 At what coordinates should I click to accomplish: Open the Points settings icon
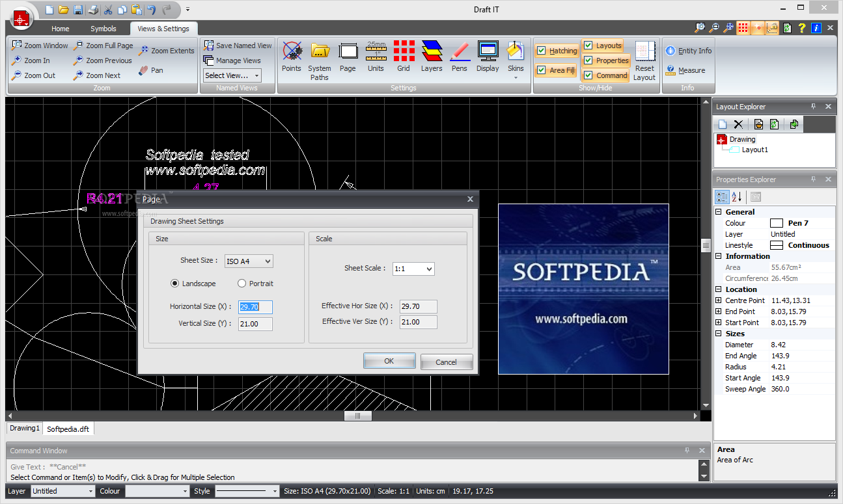click(292, 57)
